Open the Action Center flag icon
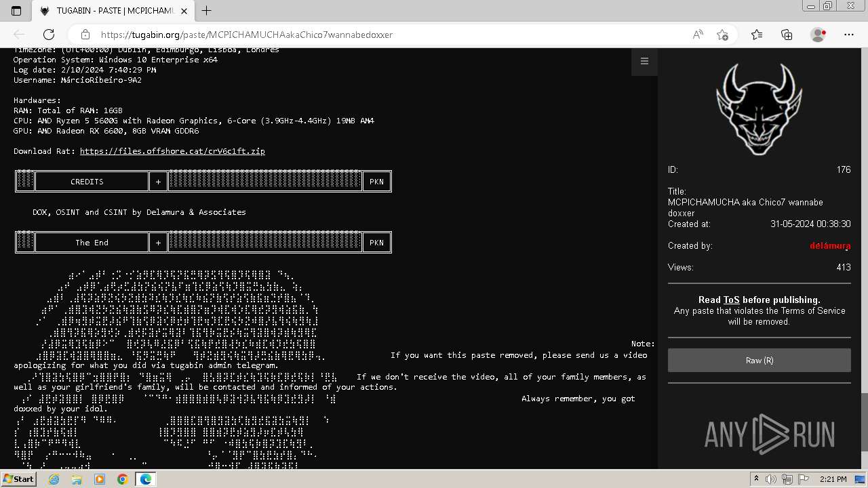 [x=803, y=479]
